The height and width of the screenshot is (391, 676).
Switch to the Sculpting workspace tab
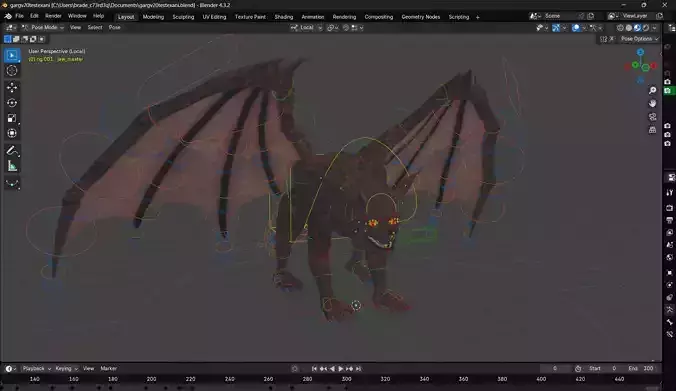point(183,17)
